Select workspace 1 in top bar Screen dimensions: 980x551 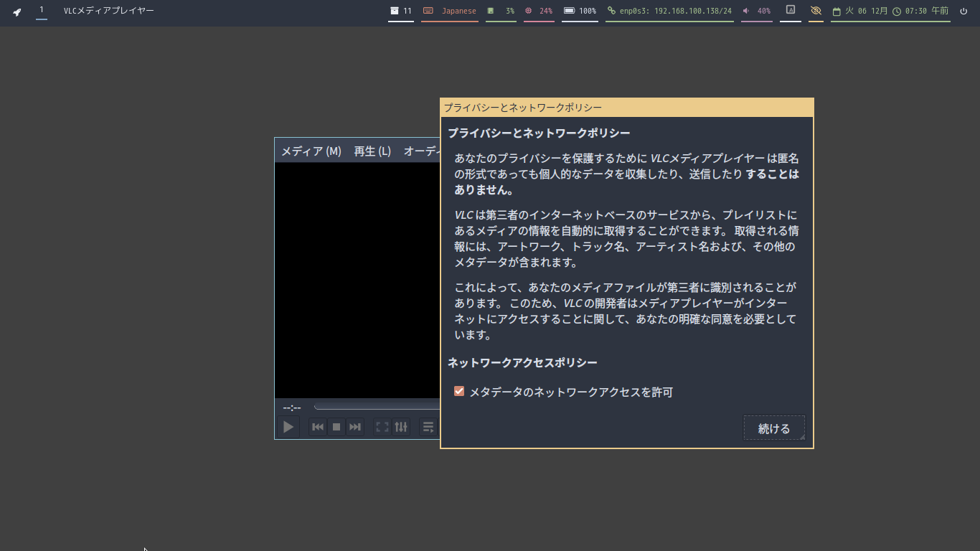42,10
